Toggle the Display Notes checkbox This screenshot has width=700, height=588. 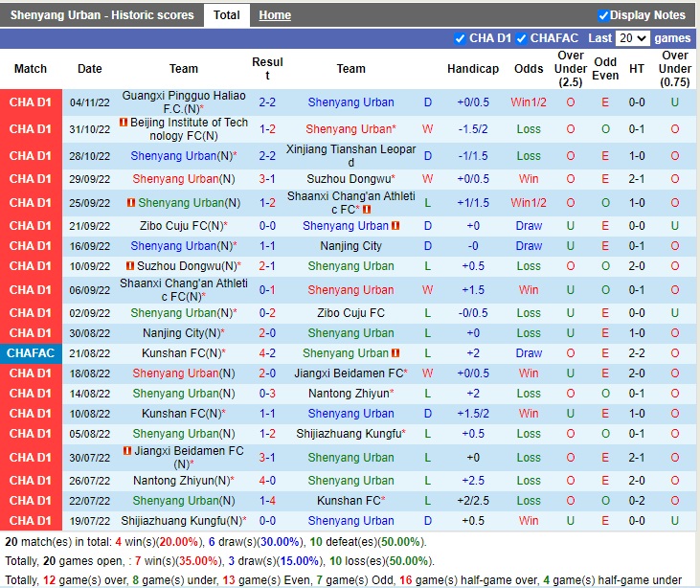(x=603, y=15)
